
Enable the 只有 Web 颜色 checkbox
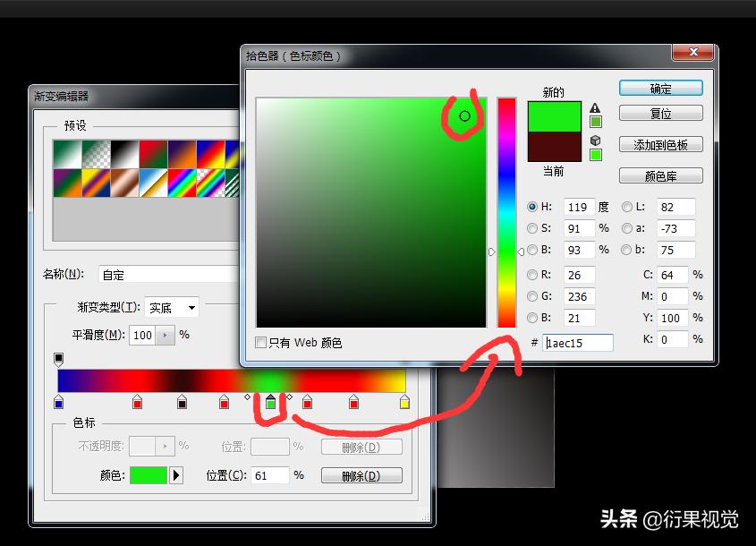261,343
